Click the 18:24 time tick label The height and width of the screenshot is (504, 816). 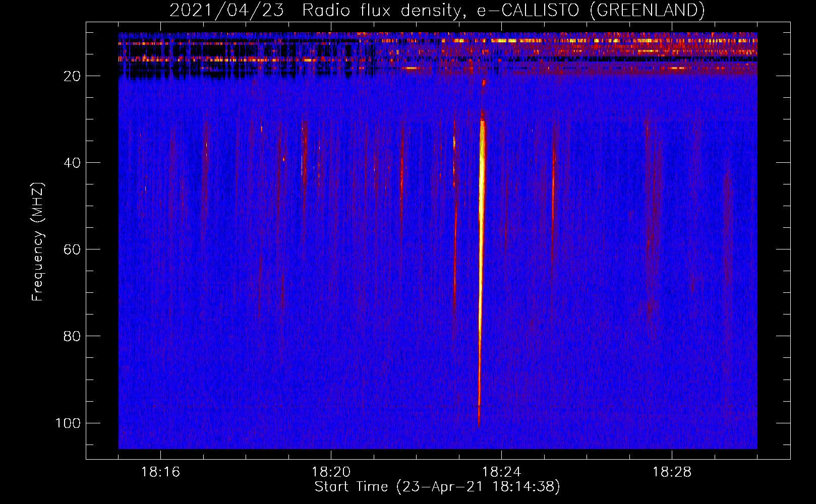(x=501, y=472)
